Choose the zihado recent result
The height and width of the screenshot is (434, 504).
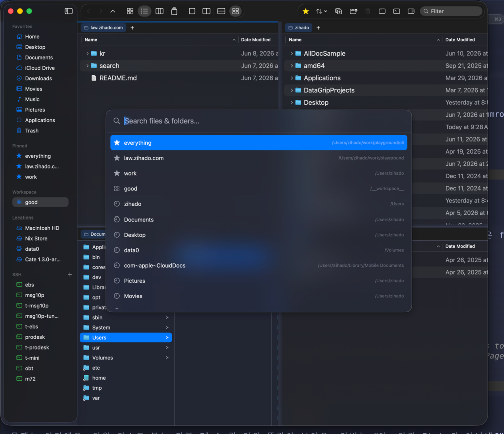[259, 204]
